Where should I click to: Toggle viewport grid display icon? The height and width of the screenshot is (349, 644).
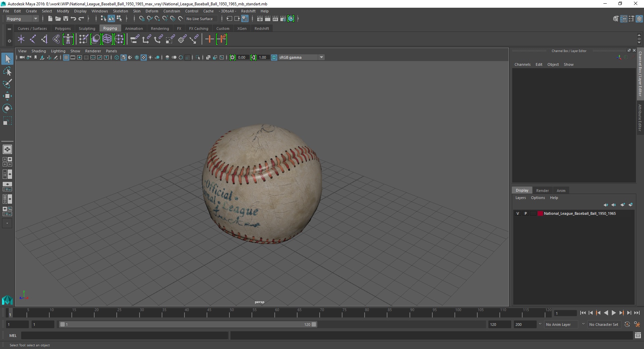(x=66, y=57)
